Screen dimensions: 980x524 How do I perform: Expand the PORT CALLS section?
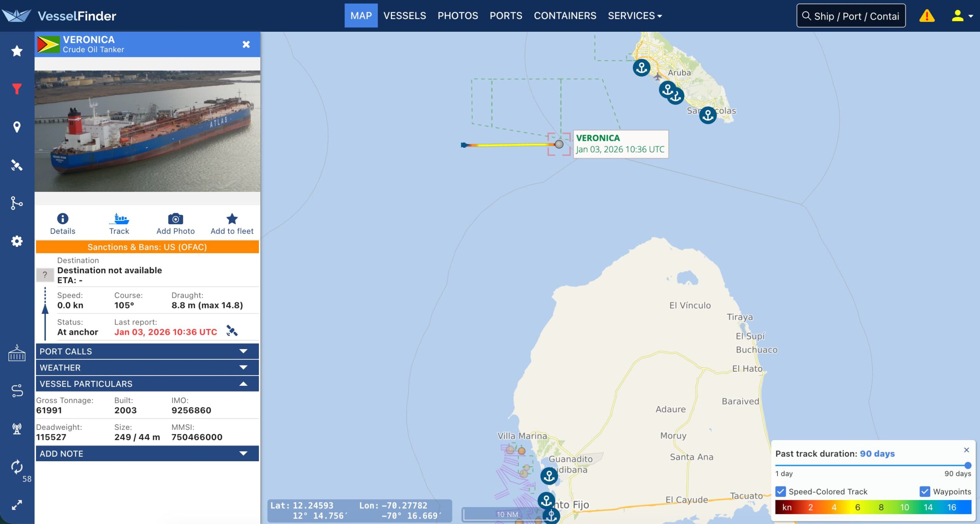(x=147, y=351)
